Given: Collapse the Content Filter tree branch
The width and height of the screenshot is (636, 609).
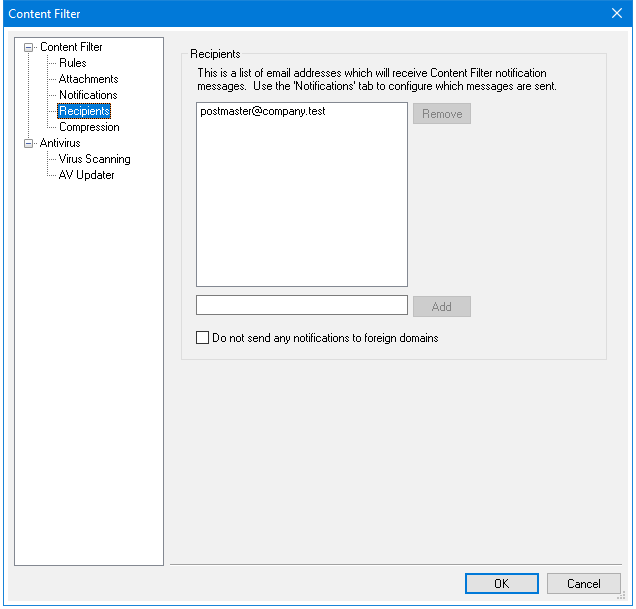Looking at the screenshot, I should click(28, 47).
